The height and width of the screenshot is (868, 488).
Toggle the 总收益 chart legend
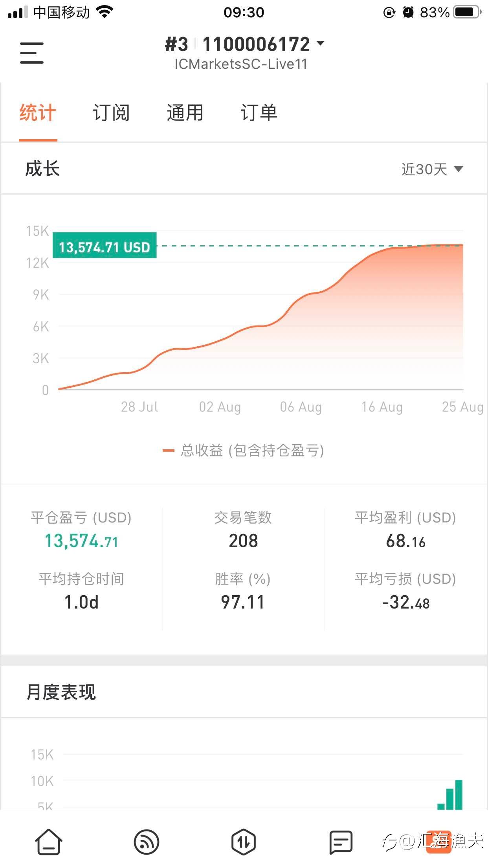point(244,451)
